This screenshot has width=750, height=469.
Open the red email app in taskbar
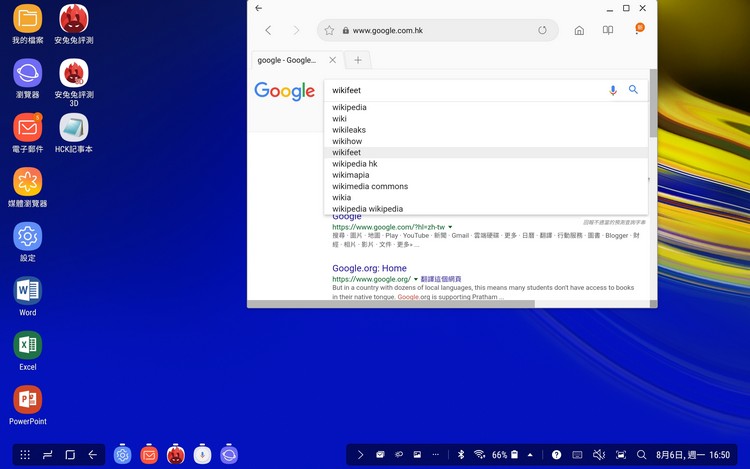click(149, 455)
